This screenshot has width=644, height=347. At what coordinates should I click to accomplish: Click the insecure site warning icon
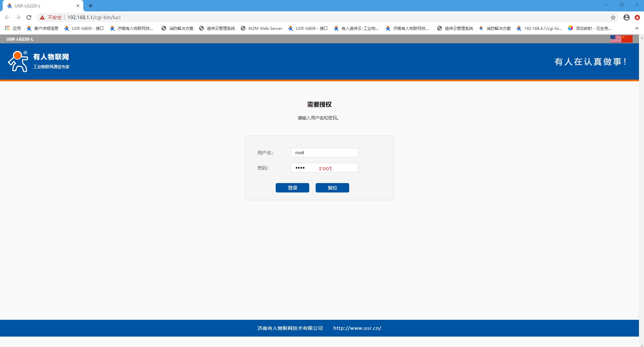click(x=42, y=17)
